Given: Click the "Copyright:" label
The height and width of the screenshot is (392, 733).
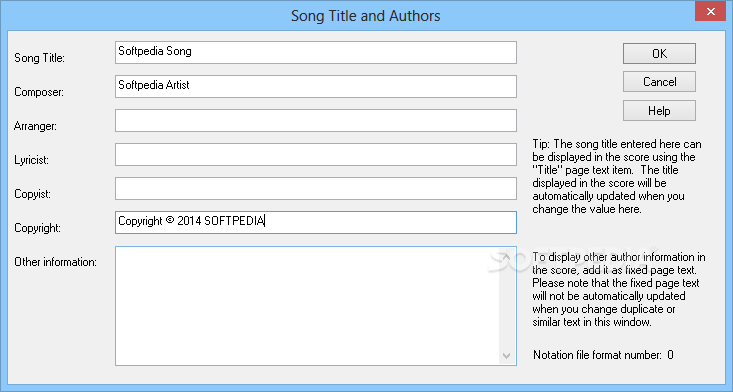Looking at the screenshot, I should point(37,228).
